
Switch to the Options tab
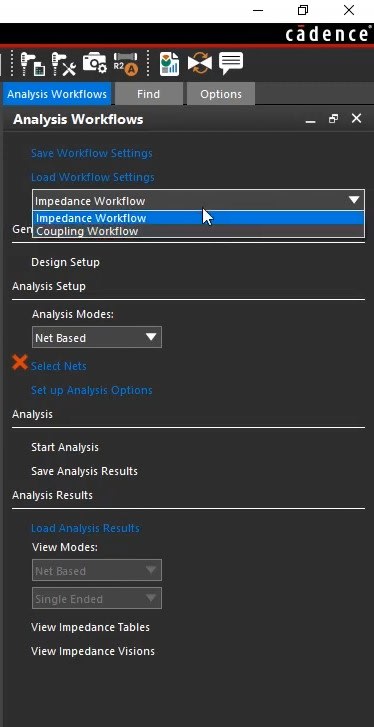coord(221,94)
